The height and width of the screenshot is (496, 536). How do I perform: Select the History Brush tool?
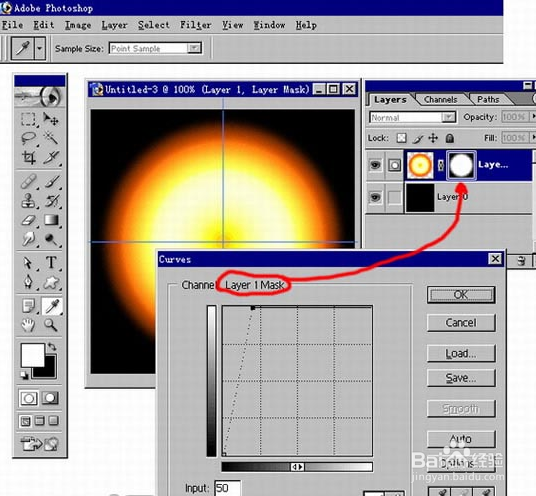pos(51,201)
